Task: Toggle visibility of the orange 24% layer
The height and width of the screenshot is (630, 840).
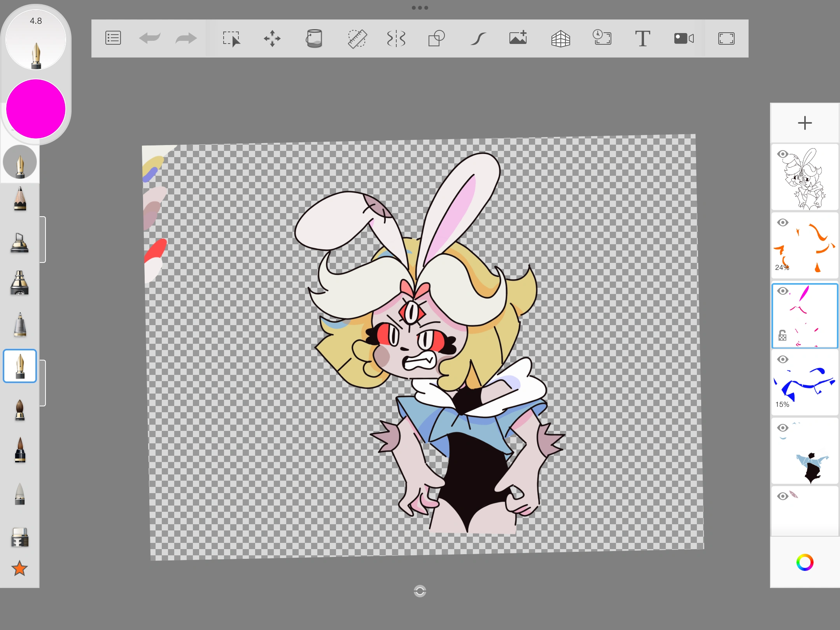Action: [x=782, y=223]
